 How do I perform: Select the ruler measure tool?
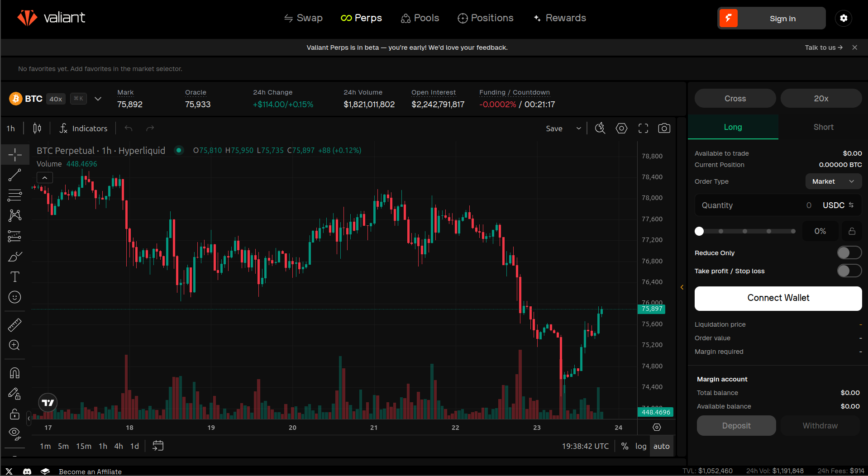click(14, 325)
